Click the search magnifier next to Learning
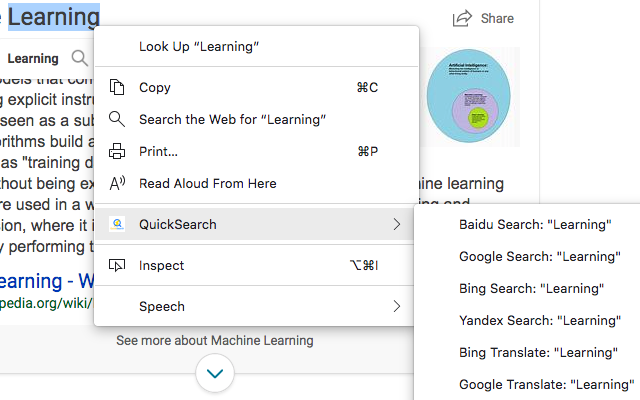The image size is (640, 400). [x=80, y=59]
